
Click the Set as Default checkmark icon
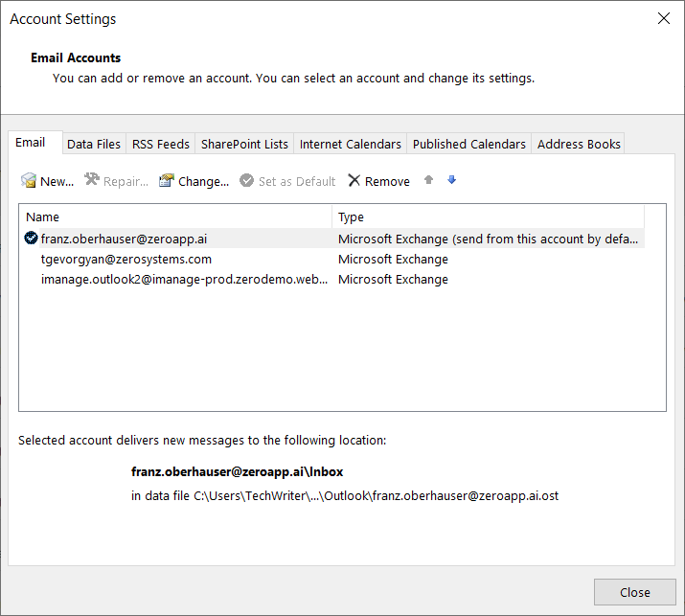tap(246, 180)
